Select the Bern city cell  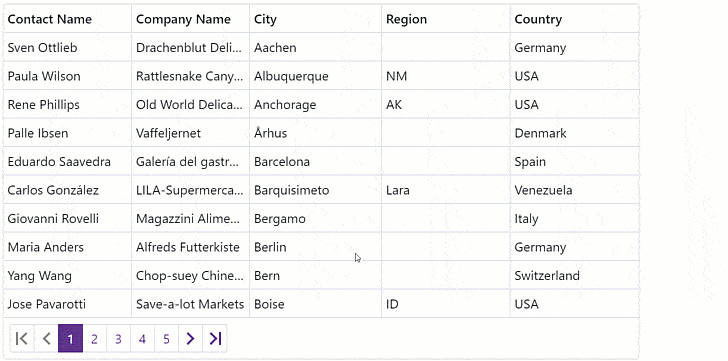(x=315, y=276)
